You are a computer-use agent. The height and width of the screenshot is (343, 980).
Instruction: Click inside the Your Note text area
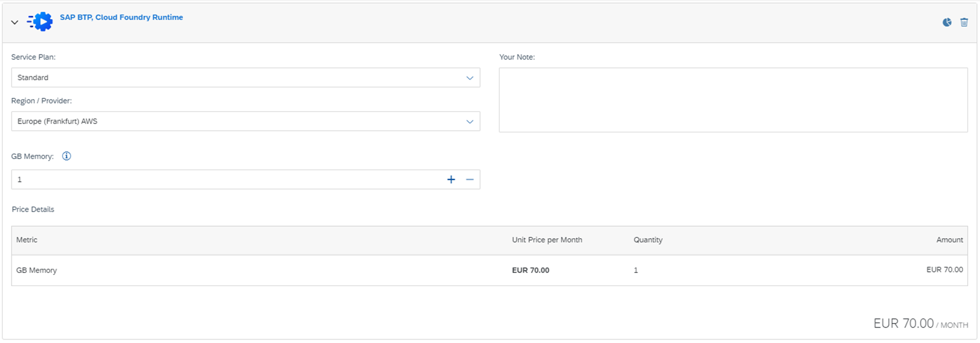pyautogui.click(x=733, y=100)
